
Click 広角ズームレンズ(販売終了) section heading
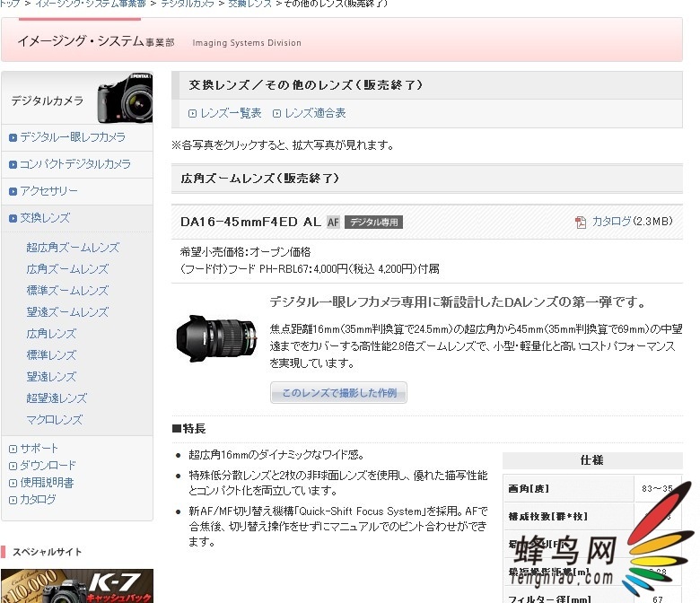click(x=260, y=179)
